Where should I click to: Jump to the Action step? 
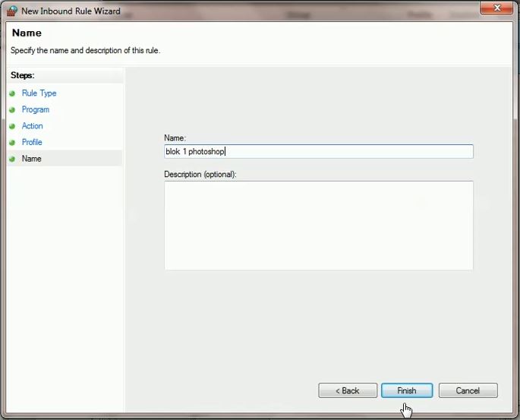coord(32,126)
